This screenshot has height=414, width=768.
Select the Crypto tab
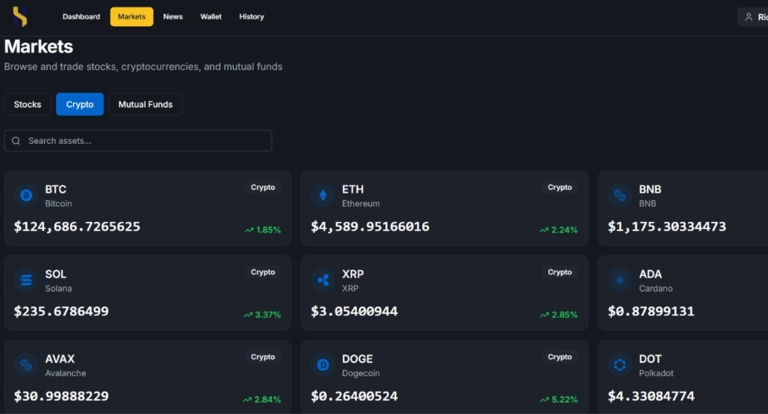tap(80, 104)
